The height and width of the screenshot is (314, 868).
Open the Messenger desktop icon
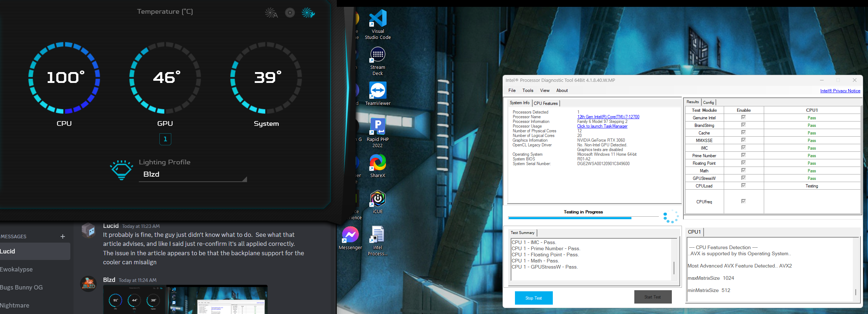(350, 235)
